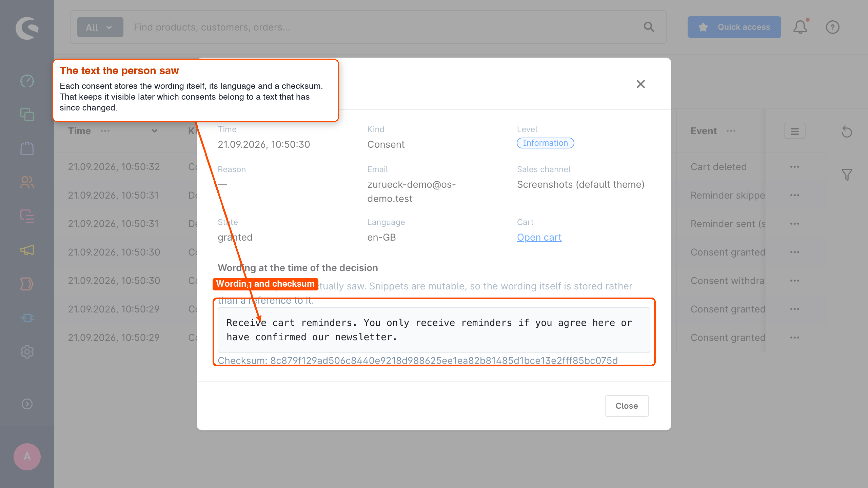Viewport: 868px width, 488px height.
Task: Open the help question mark icon
Action: [x=833, y=27]
